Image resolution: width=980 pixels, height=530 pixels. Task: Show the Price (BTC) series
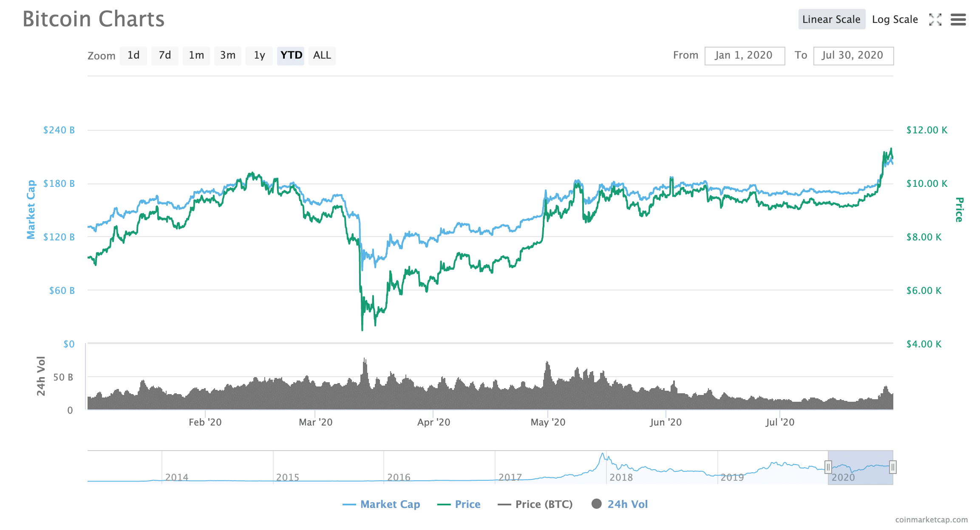tap(535, 504)
